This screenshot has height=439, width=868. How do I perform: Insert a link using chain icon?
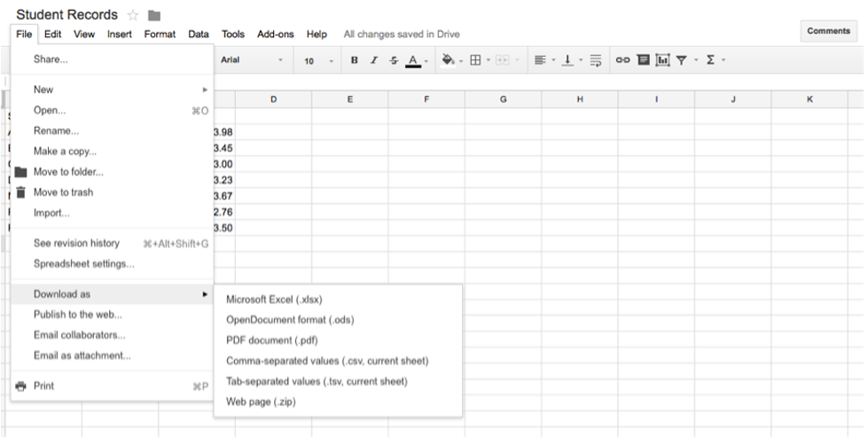tap(622, 60)
